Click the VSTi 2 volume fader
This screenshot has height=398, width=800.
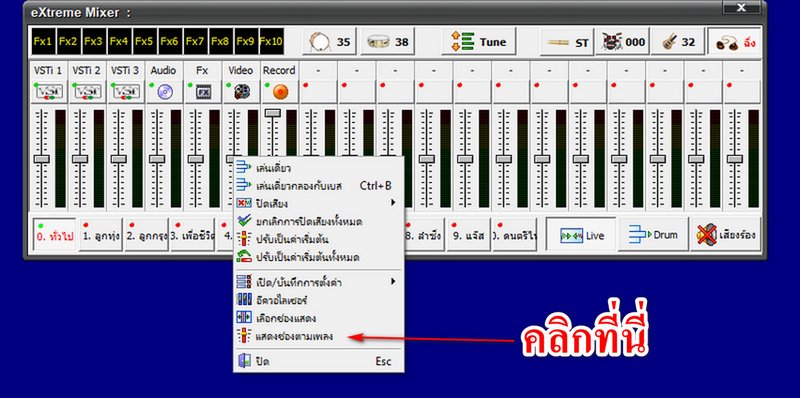click(x=80, y=159)
